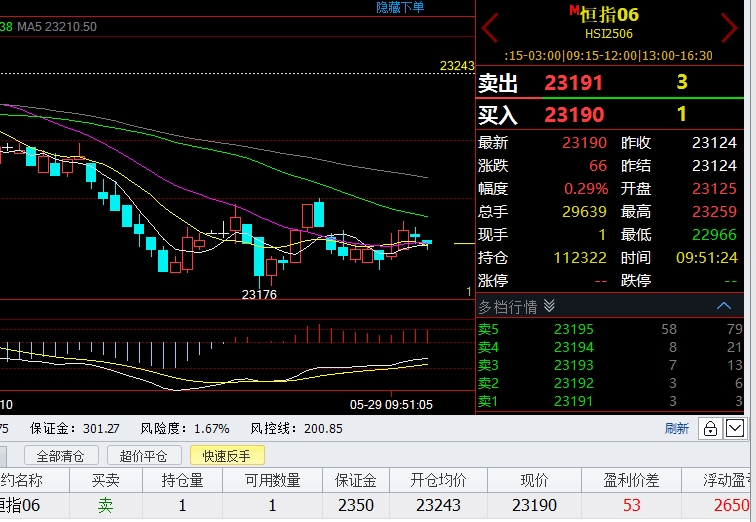Expand 多档行情 double-chevron
This screenshot has width=756, height=522.
(x=549, y=306)
